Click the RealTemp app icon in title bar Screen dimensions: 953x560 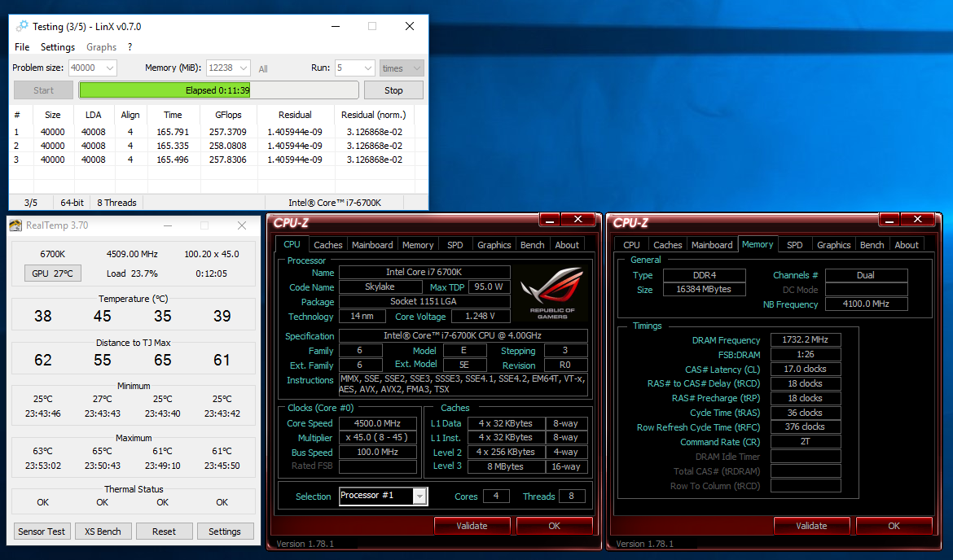[15, 225]
